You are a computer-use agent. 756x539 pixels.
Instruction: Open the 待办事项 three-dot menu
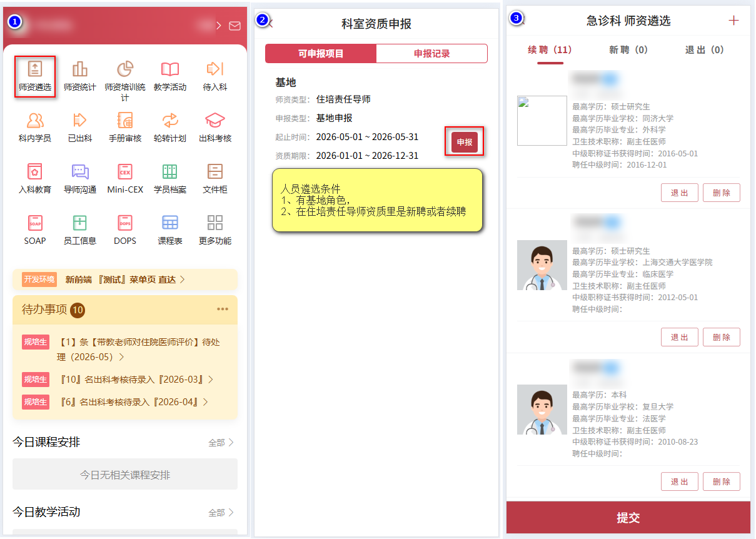pos(223,309)
